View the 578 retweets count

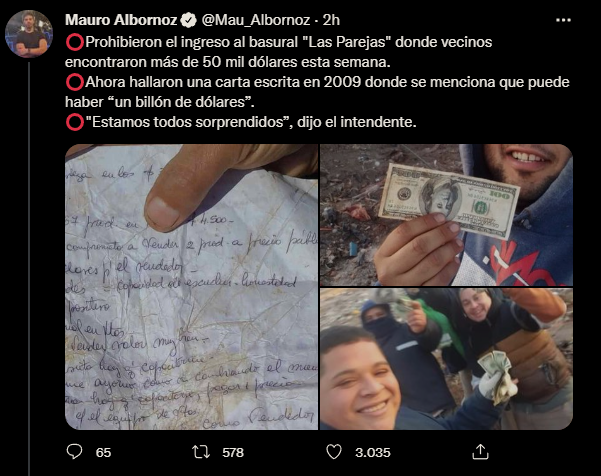[x=233, y=453]
